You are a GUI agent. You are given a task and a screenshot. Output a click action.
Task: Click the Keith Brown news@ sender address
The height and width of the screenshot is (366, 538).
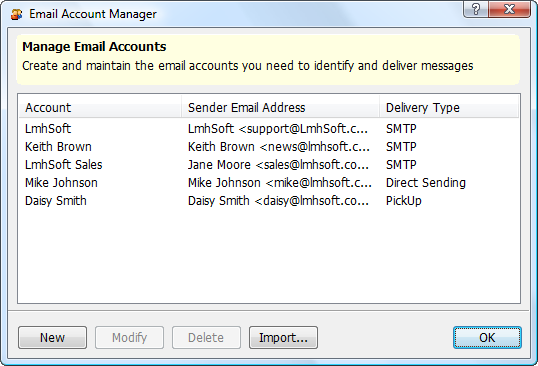(279, 147)
